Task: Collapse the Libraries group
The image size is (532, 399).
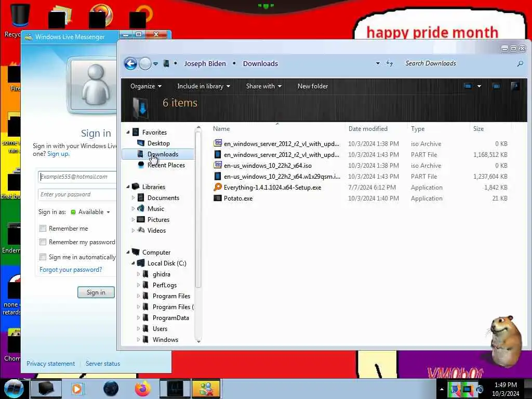Action: 128,187
